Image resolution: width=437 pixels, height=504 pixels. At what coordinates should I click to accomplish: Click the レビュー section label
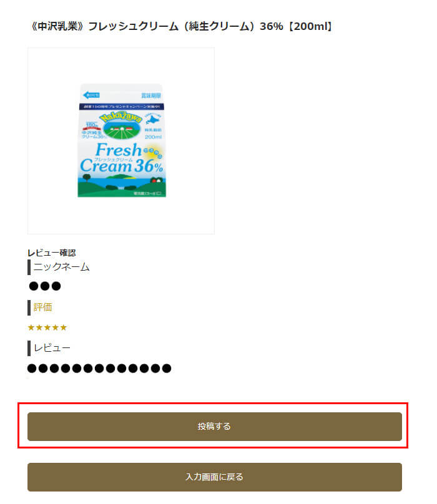pos(52,348)
